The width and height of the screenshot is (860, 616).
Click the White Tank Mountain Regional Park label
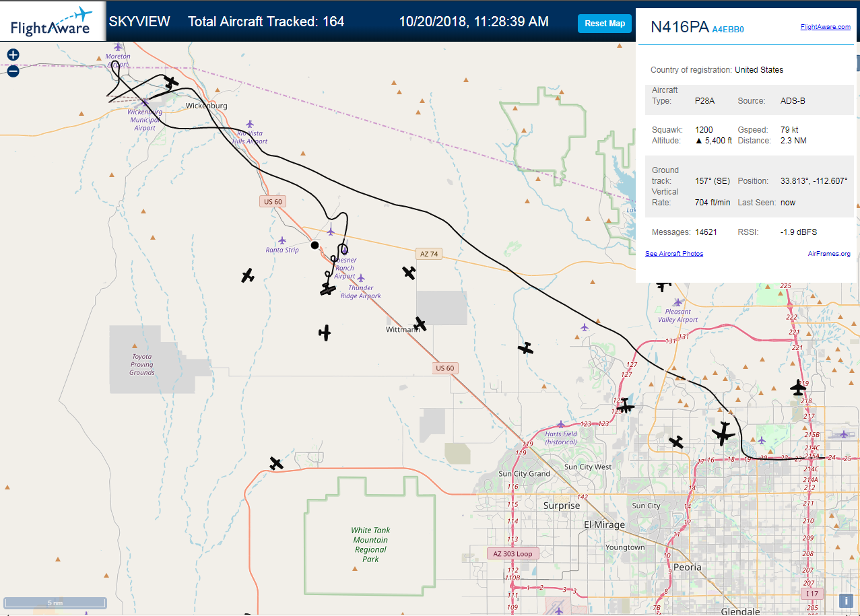tap(370, 545)
